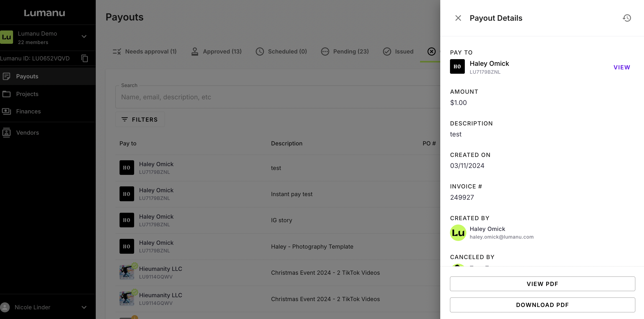Click Haley Omick's HO avatar in Pay To
This screenshot has height=319, width=644.
pos(457,67)
